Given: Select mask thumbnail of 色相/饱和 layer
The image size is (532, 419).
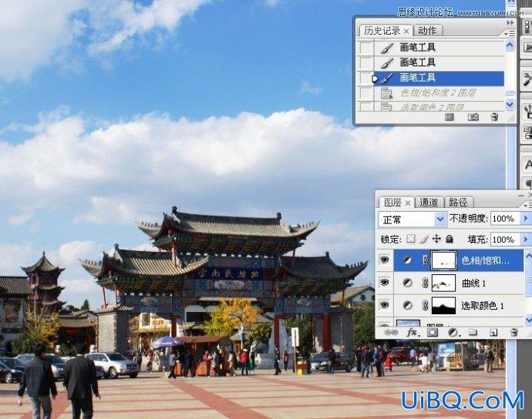Looking at the screenshot, I should [443, 260].
